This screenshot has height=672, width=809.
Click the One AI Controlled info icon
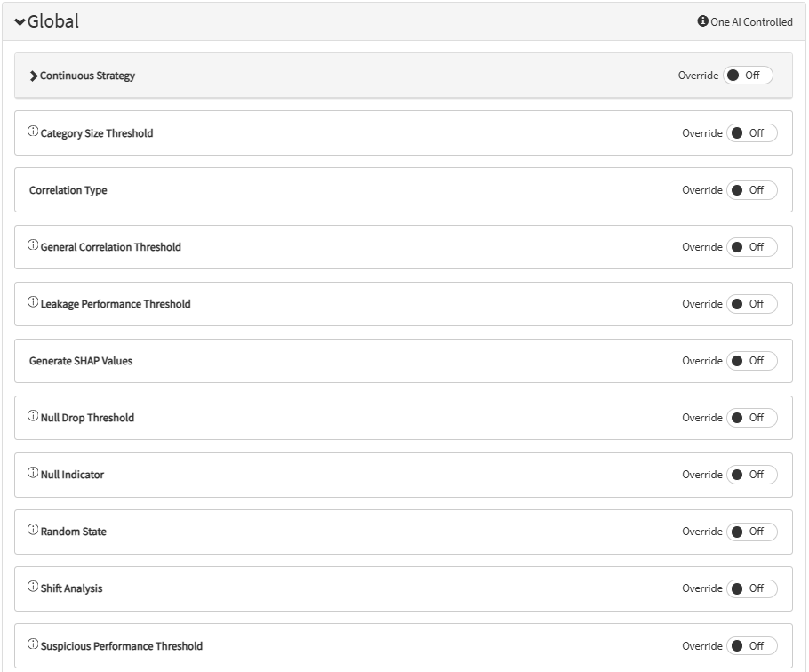coord(702,21)
